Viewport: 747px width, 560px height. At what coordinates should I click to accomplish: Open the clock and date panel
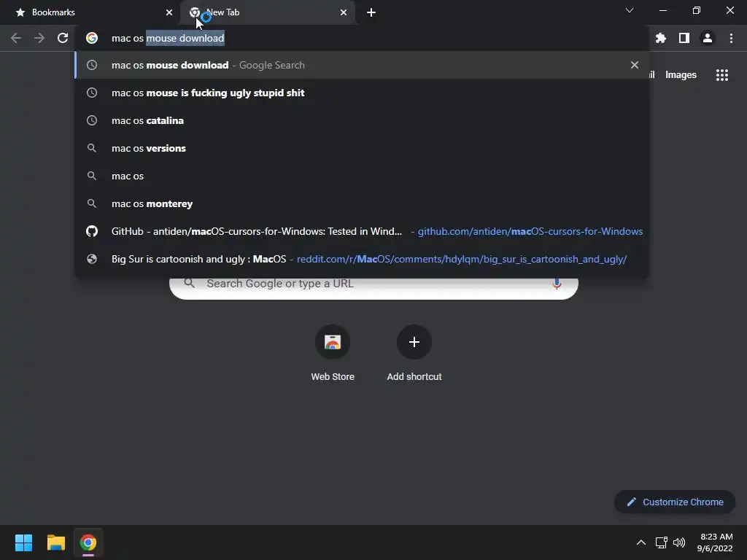pos(715,542)
